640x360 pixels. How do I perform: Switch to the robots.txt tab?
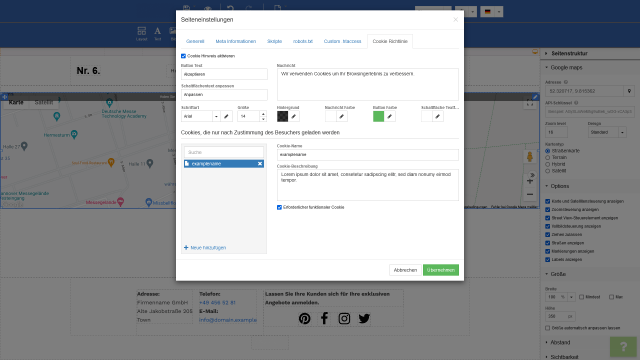point(302,41)
